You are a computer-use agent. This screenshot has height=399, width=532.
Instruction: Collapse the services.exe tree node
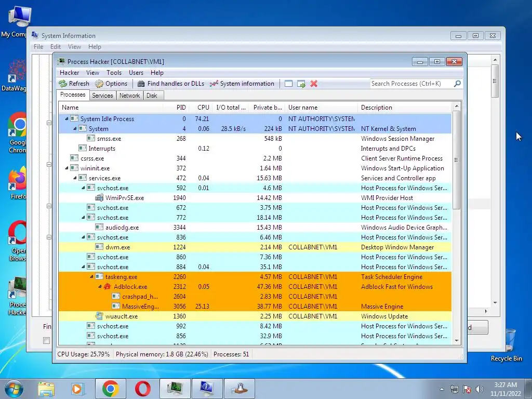point(75,178)
